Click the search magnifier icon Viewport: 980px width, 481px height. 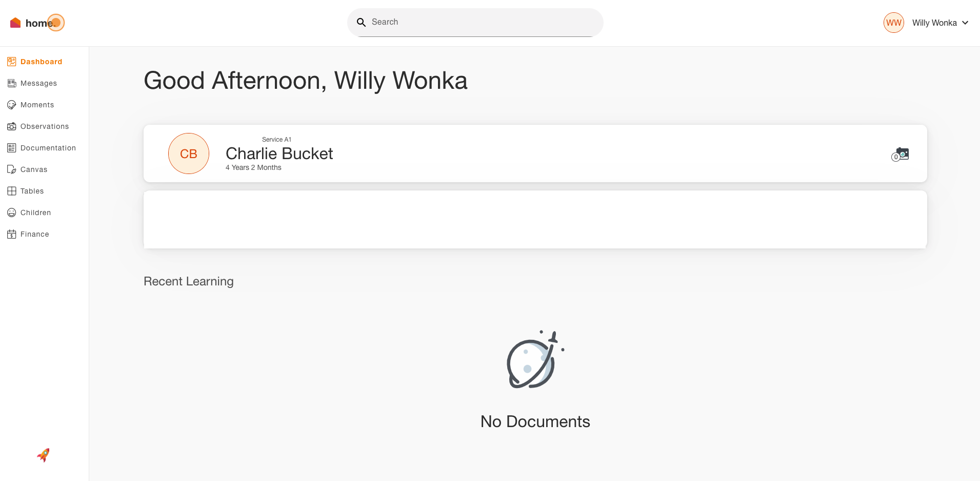coord(361,22)
